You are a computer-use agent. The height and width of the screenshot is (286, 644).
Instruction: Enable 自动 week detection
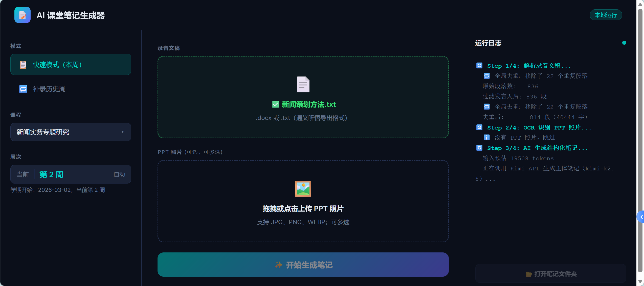(x=119, y=174)
